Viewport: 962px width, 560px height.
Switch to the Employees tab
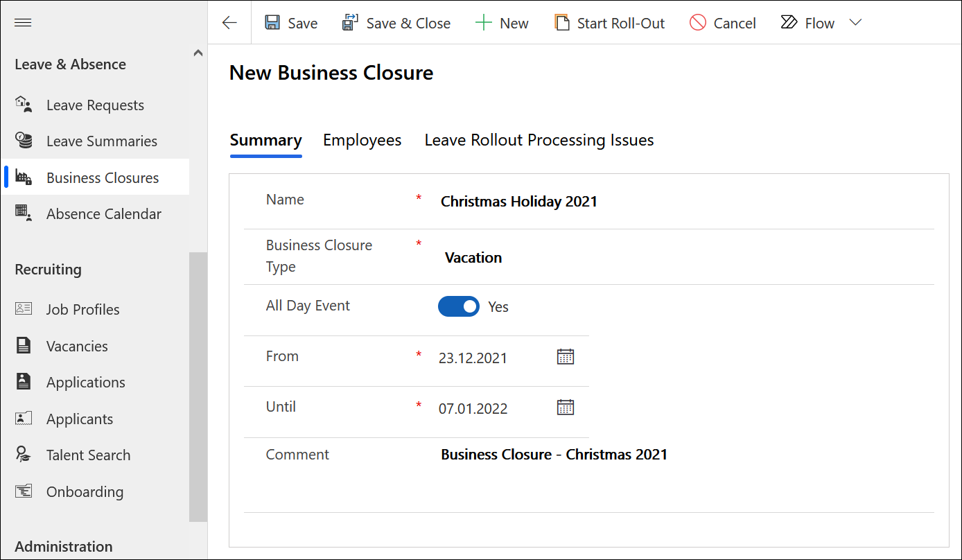click(362, 140)
